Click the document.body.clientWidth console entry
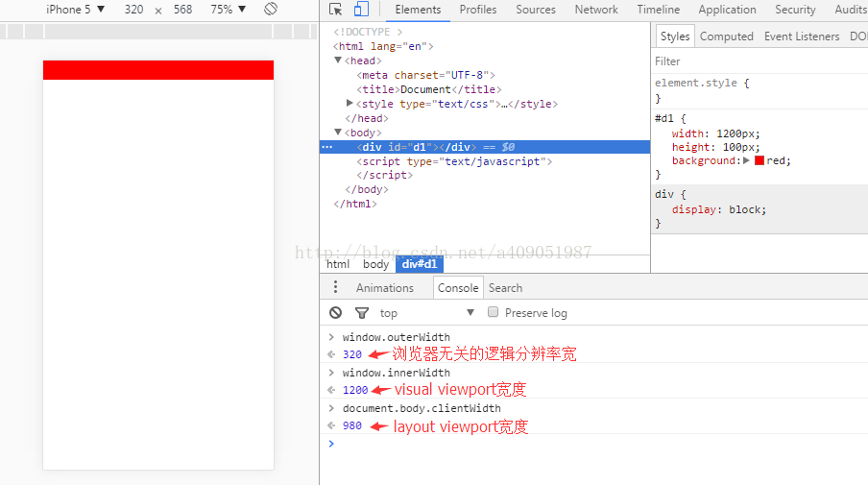868x485 pixels. pos(422,408)
